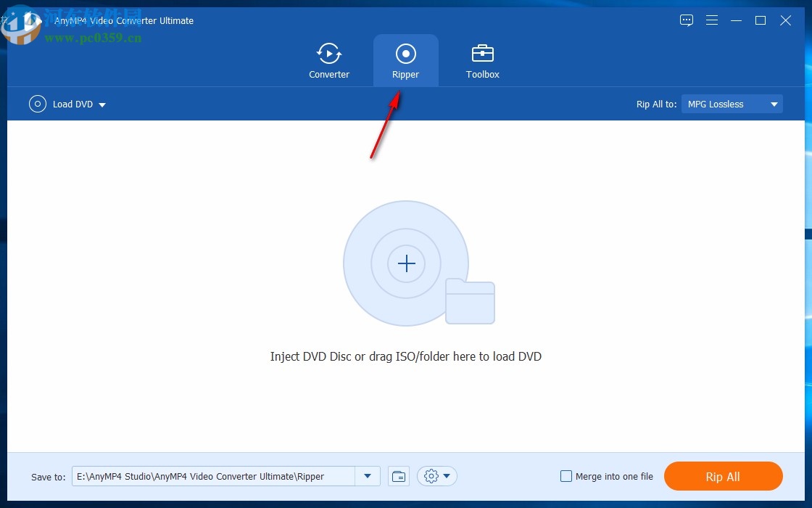Click the Rip All to label
The image size is (812, 508).
pos(656,104)
